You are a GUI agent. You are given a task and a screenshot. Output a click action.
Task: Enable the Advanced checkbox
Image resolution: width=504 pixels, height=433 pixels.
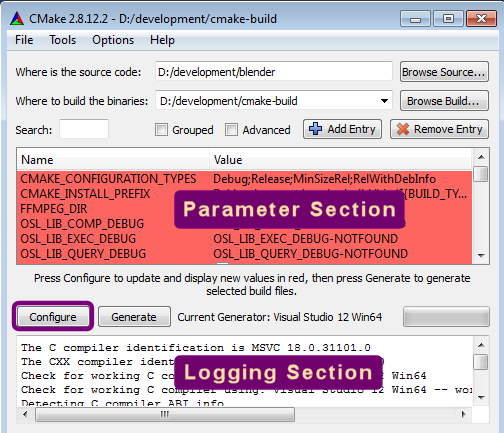(231, 130)
